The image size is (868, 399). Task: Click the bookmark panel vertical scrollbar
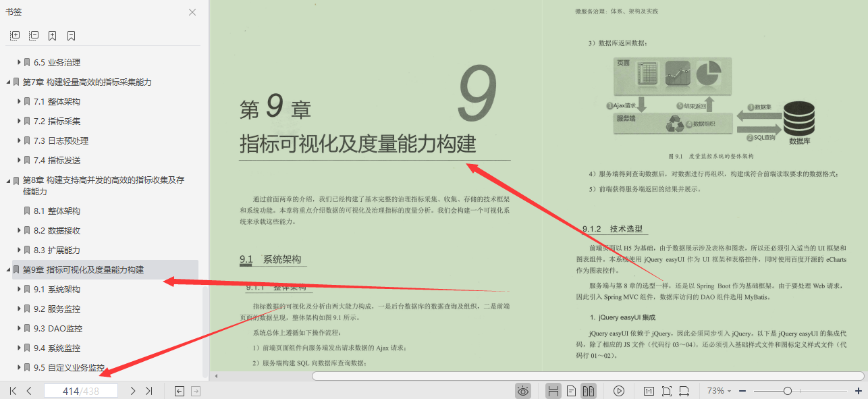[x=205, y=331]
